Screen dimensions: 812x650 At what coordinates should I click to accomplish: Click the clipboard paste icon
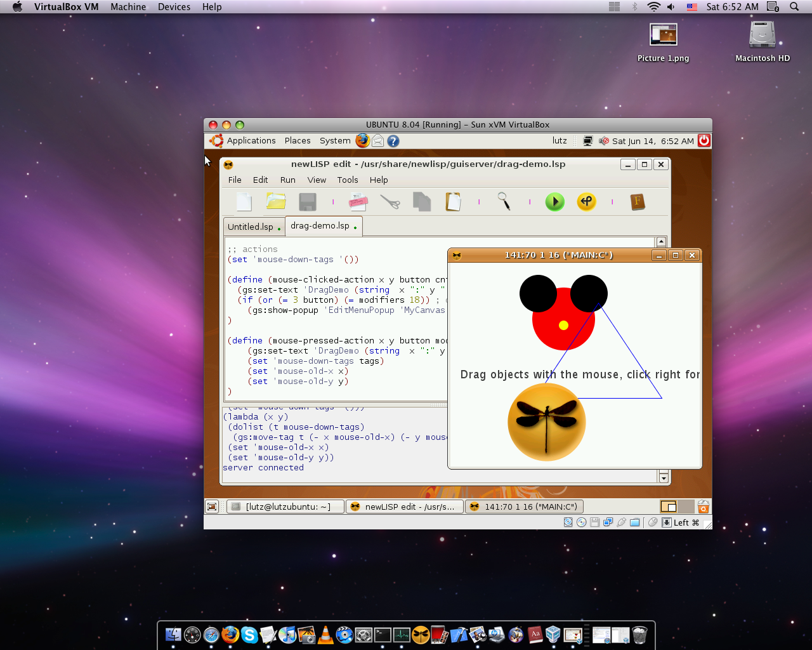point(454,202)
